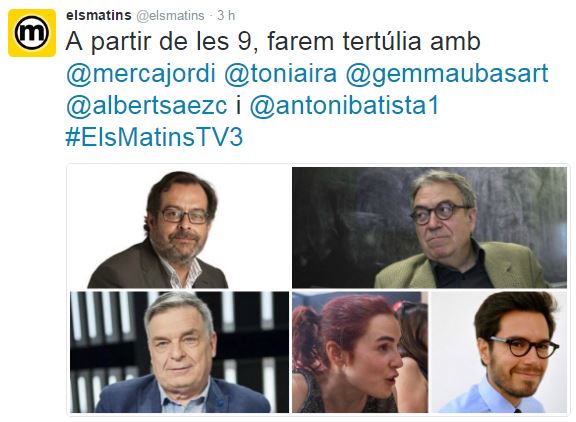Click the elsmatins yellow profile avatar
This screenshot has width=576, height=422.
pos(32,33)
